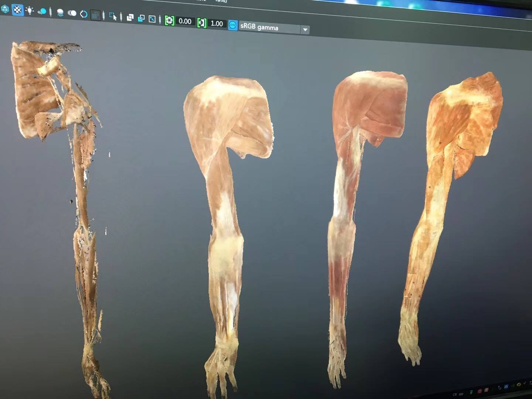532x399 pixels.
Task: Click the CH language indicator in taskbar
Action: pyautogui.click(x=455, y=395)
